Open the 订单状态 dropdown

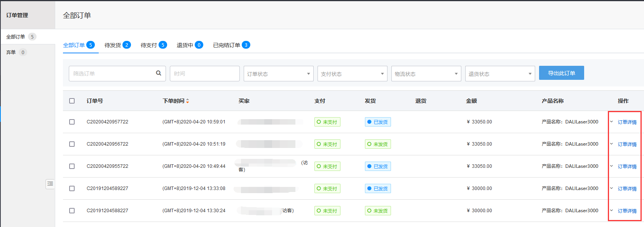pos(278,74)
